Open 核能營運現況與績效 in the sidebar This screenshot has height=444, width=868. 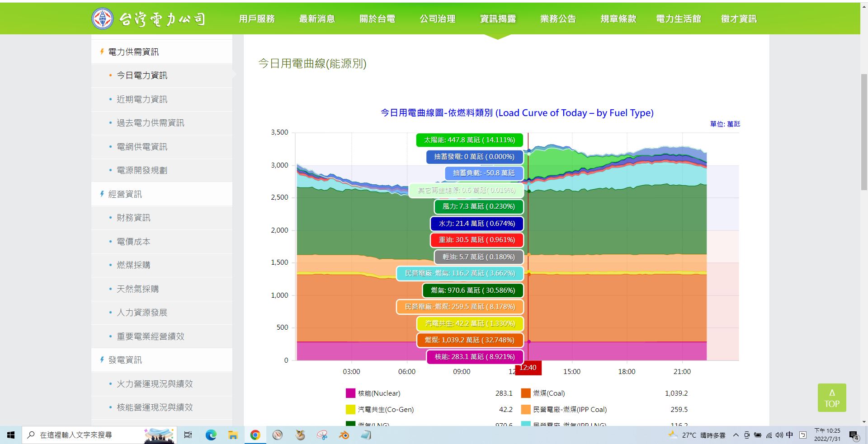(162, 407)
